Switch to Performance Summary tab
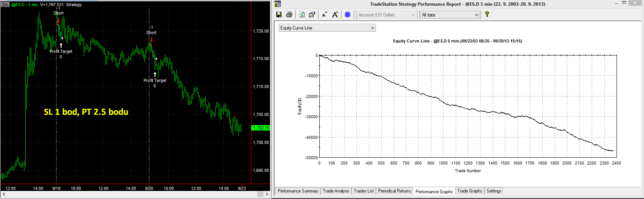Screen dimensions: 644x199 click(x=298, y=191)
